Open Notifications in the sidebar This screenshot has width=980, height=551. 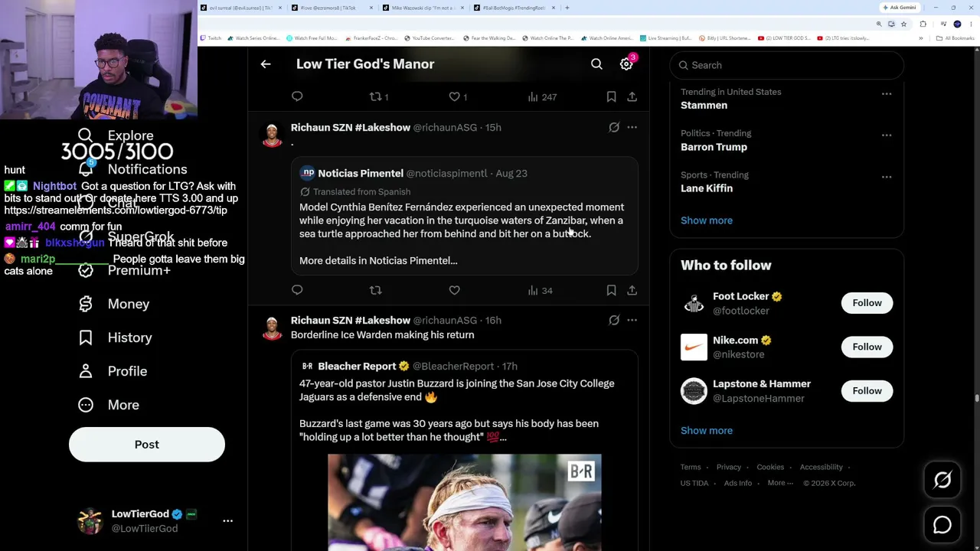[132, 169]
